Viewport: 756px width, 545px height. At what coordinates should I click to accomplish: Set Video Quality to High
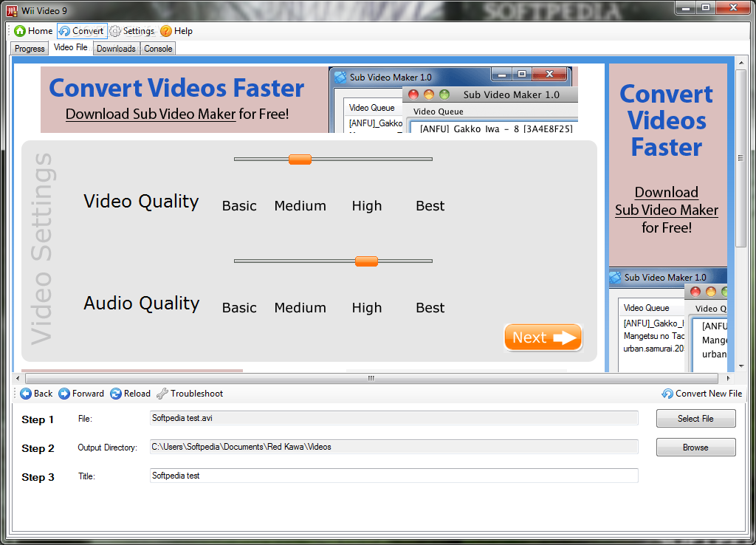point(367,206)
